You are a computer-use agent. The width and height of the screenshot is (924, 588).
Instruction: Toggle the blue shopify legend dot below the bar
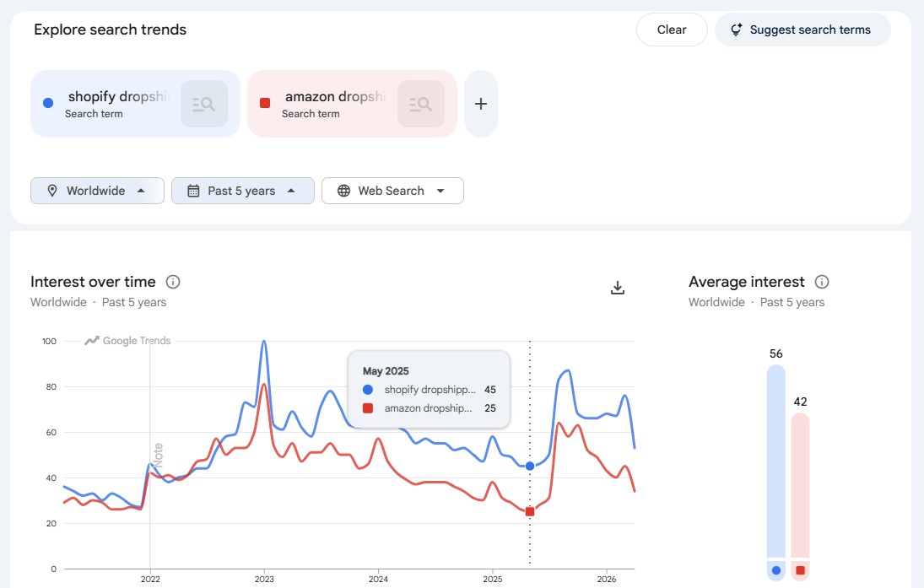[775, 570]
